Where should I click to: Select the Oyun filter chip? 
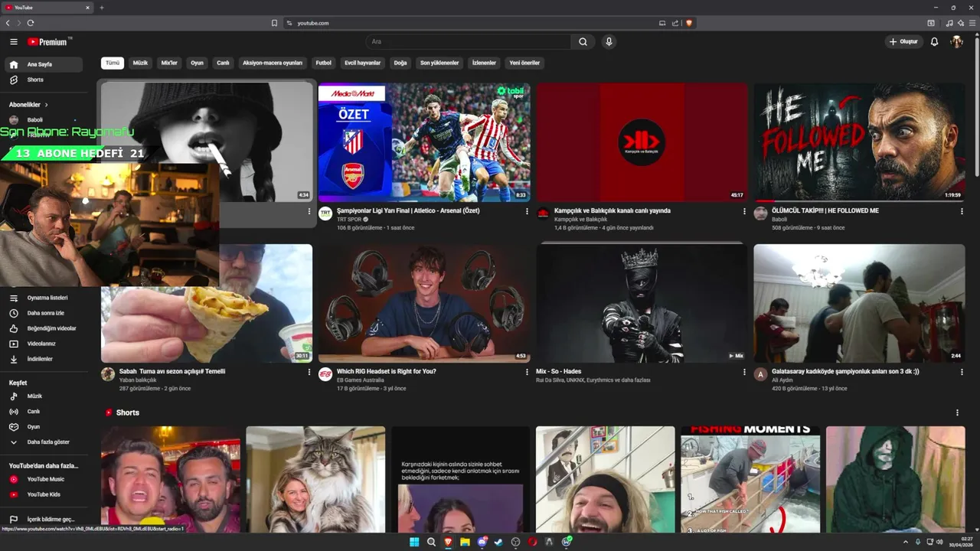point(197,63)
